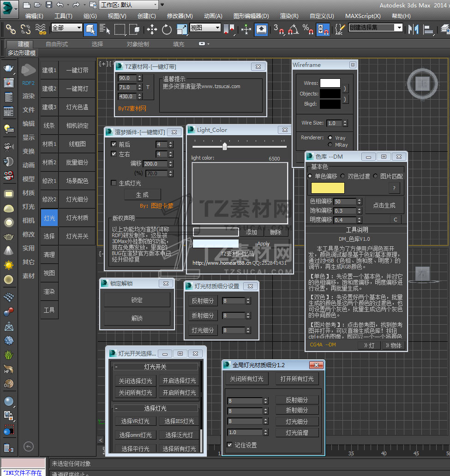
Task: Select the Move tool icon
Action: pos(152,30)
